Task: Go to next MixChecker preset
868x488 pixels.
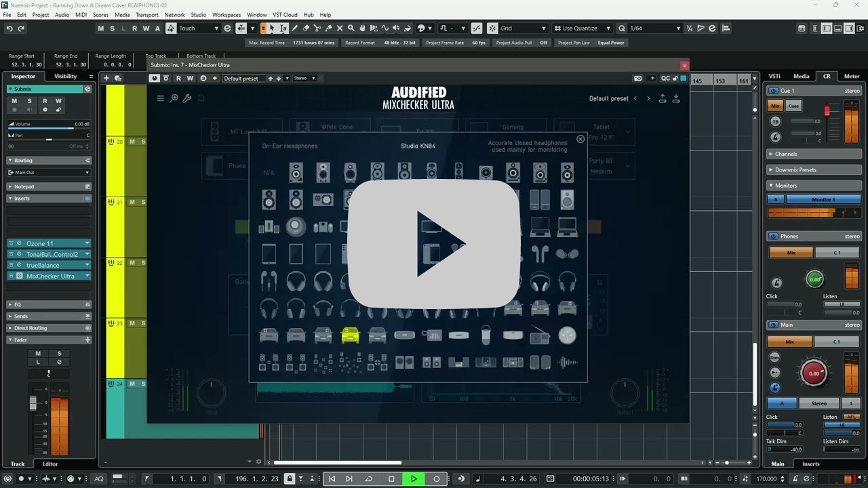Action: click(648, 98)
